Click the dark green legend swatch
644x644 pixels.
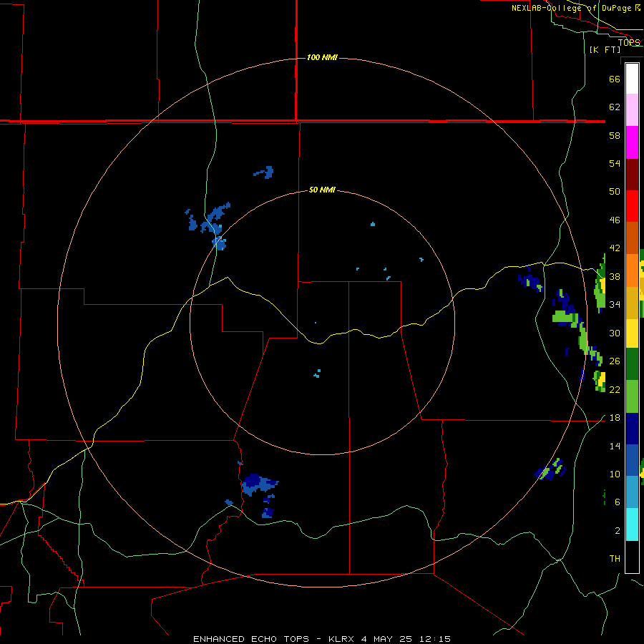coord(632,364)
